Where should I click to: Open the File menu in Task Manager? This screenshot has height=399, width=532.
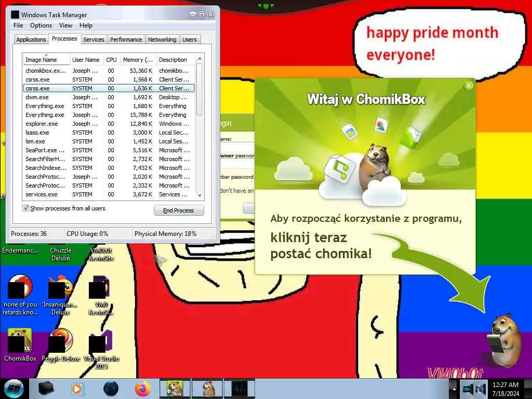point(18,25)
